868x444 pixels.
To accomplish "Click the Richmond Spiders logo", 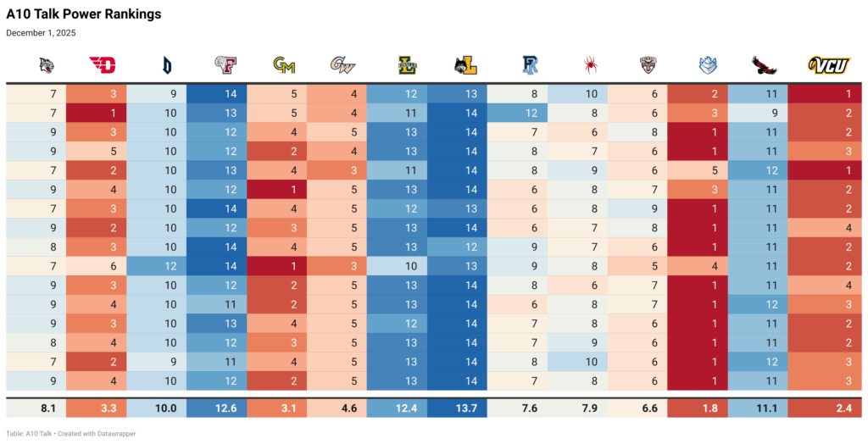I will click(x=590, y=64).
